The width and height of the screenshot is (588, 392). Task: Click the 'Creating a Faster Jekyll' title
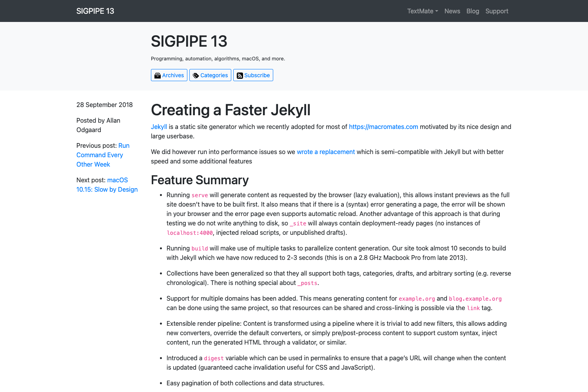(x=230, y=110)
